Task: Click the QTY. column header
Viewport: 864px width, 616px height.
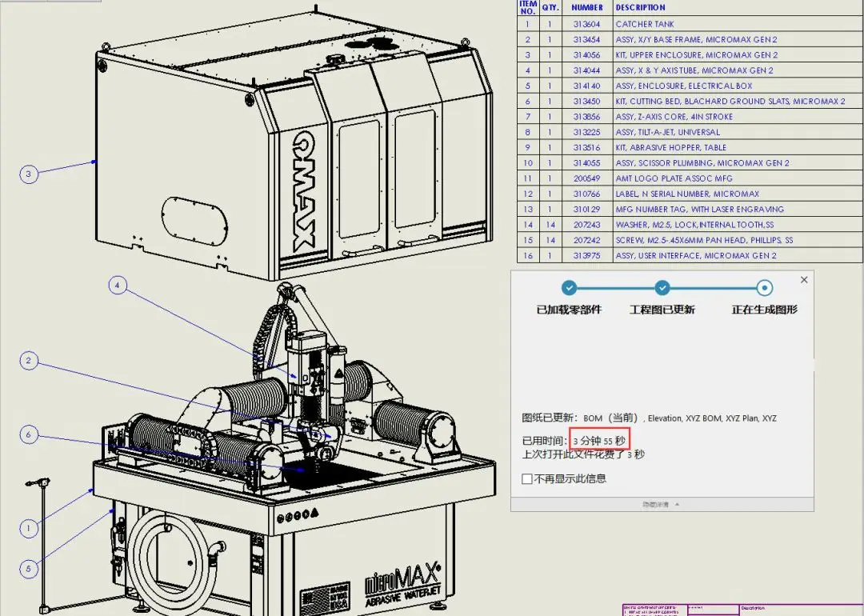Action: coord(550,8)
